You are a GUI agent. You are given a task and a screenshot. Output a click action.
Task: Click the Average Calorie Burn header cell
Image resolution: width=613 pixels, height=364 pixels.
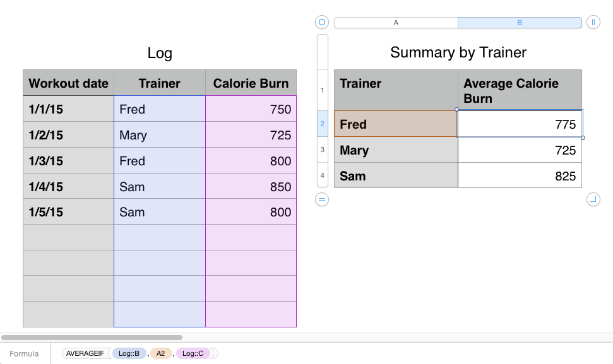tap(519, 90)
